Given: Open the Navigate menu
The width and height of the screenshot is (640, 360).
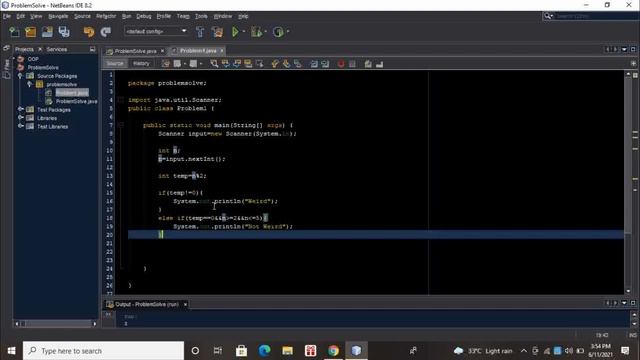Looking at the screenshot, I should (x=58, y=16).
